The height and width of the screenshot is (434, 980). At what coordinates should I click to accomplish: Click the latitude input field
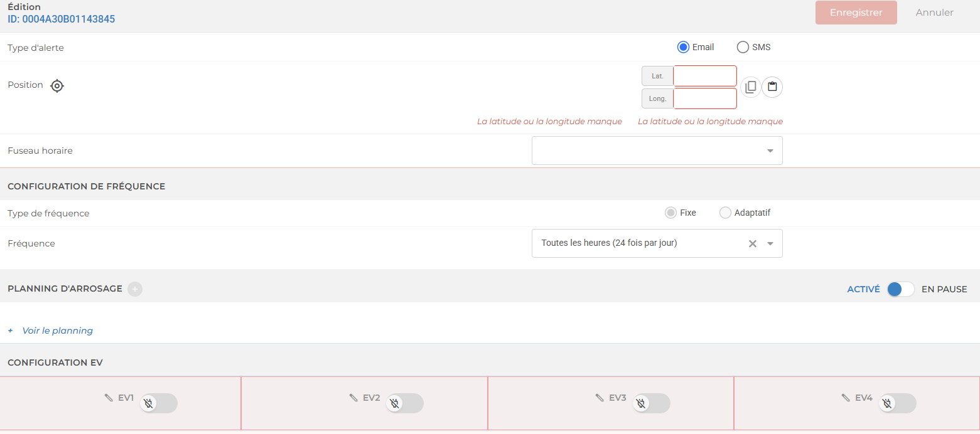coord(704,76)
